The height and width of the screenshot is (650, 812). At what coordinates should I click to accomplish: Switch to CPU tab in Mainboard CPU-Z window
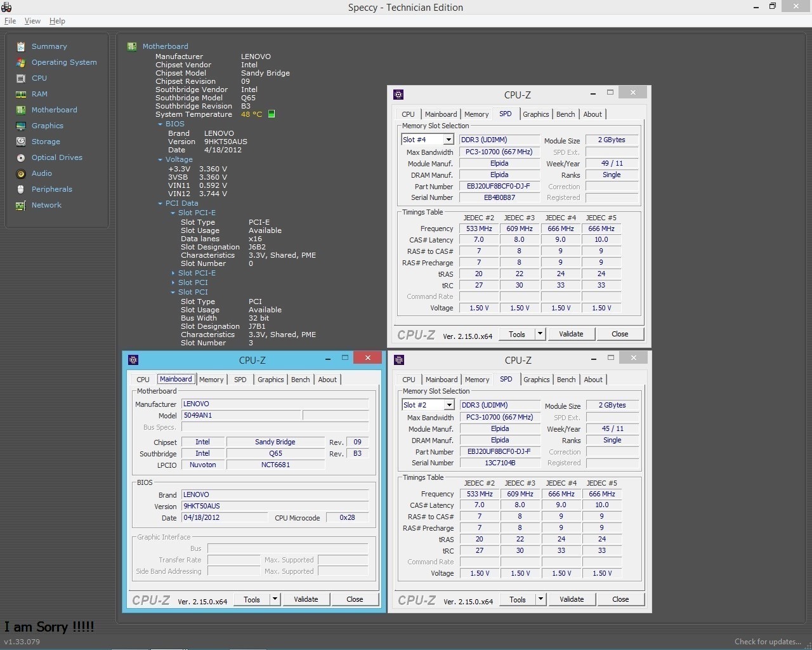pyautogui.click(x=143, y=380)
